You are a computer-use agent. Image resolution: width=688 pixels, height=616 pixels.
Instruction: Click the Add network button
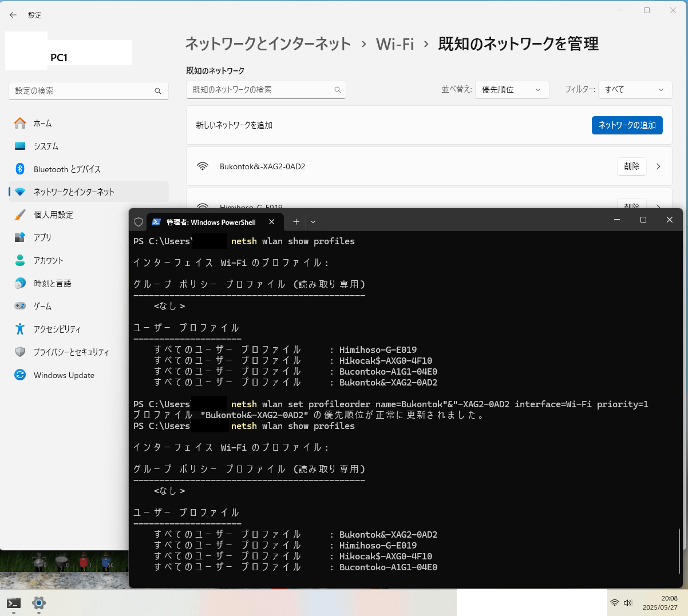(627, 125)
